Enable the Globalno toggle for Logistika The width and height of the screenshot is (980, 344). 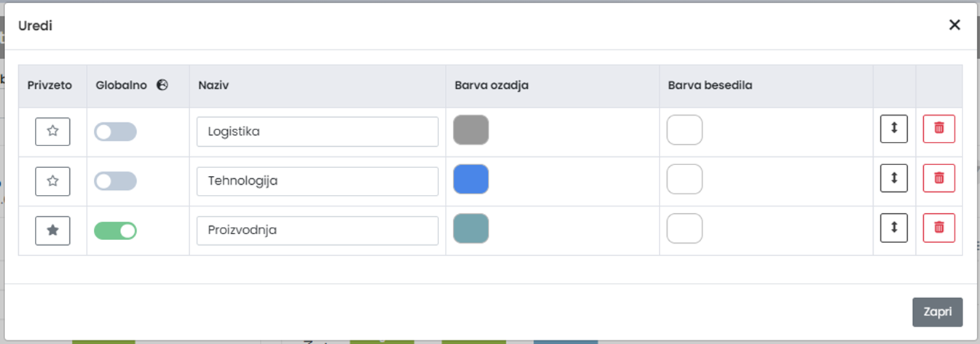[115, 132]
